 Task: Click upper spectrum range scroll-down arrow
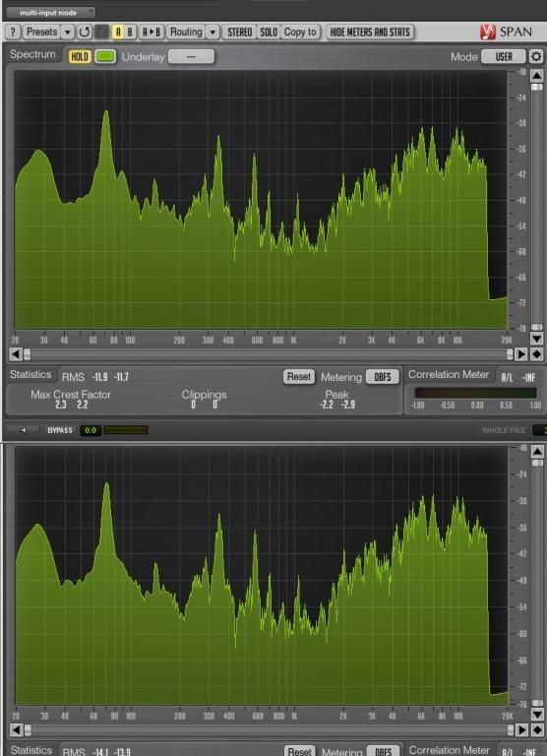click(537, 339)
